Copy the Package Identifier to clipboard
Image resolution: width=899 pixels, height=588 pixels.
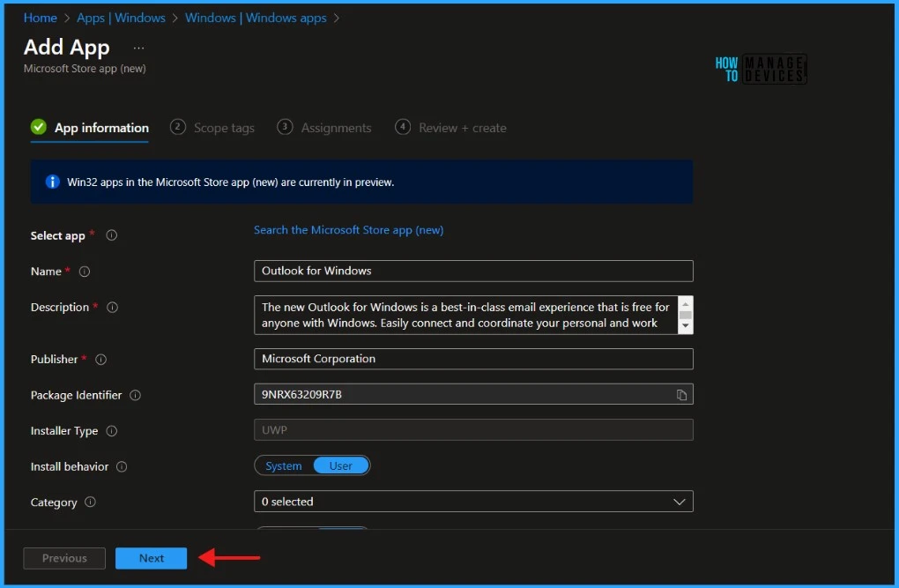681,395
